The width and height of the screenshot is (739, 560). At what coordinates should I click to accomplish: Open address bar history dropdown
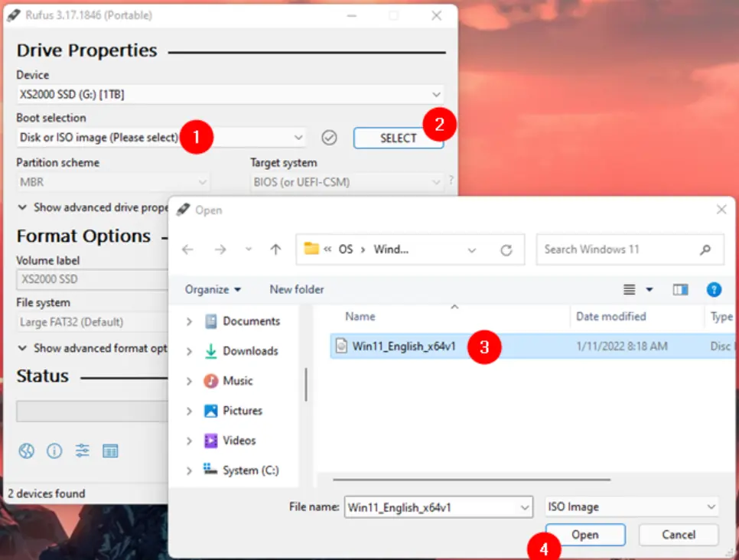[x=472, y=250]
